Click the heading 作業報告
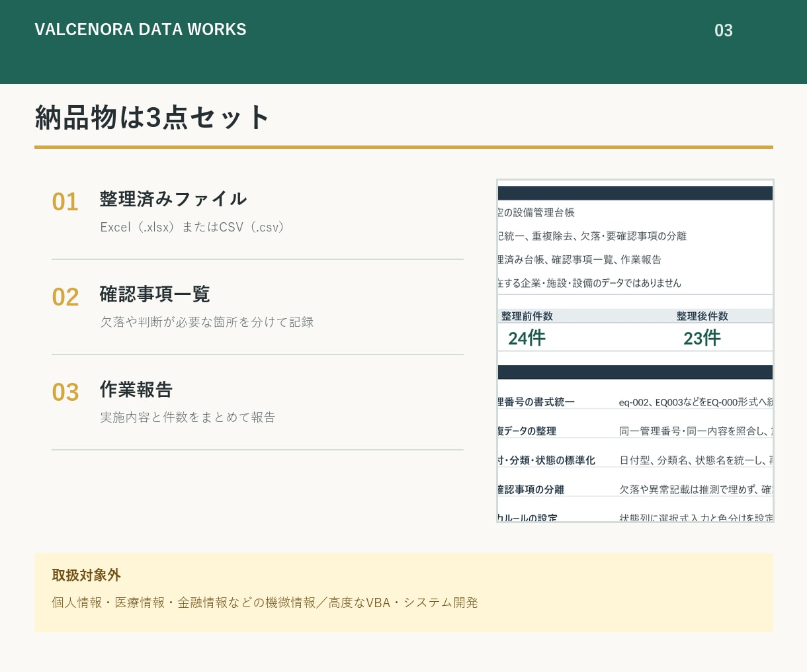 click(x=136, y=389)
